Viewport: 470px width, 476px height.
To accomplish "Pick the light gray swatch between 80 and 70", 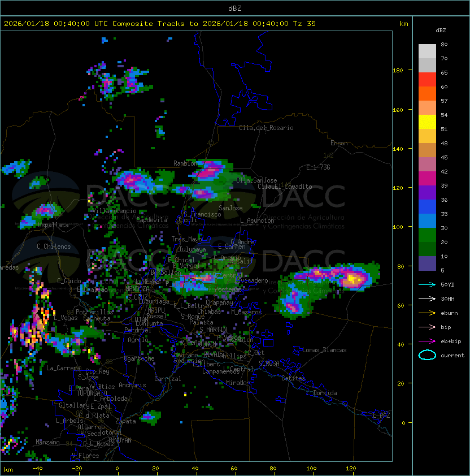I will [x=427, y=51].
